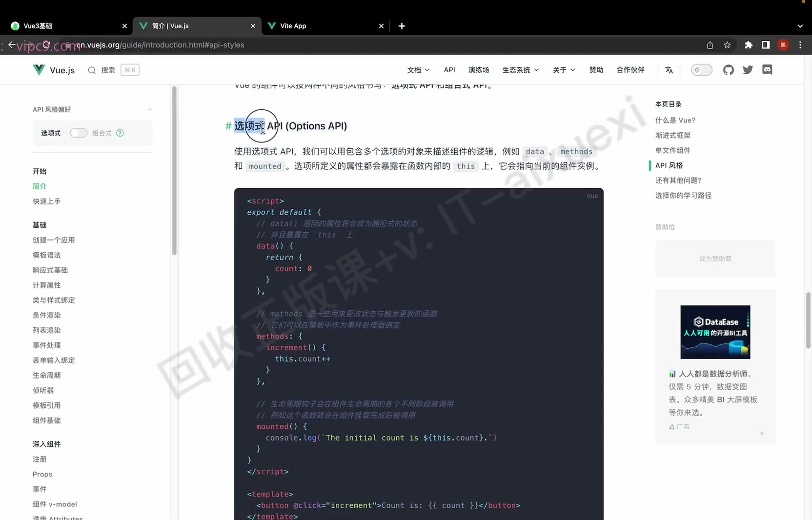Image resolution: width=812 pixels, height=520 pixels.
Task: Open the tab list chevron in the tab bar
Action: pos(800,26)
